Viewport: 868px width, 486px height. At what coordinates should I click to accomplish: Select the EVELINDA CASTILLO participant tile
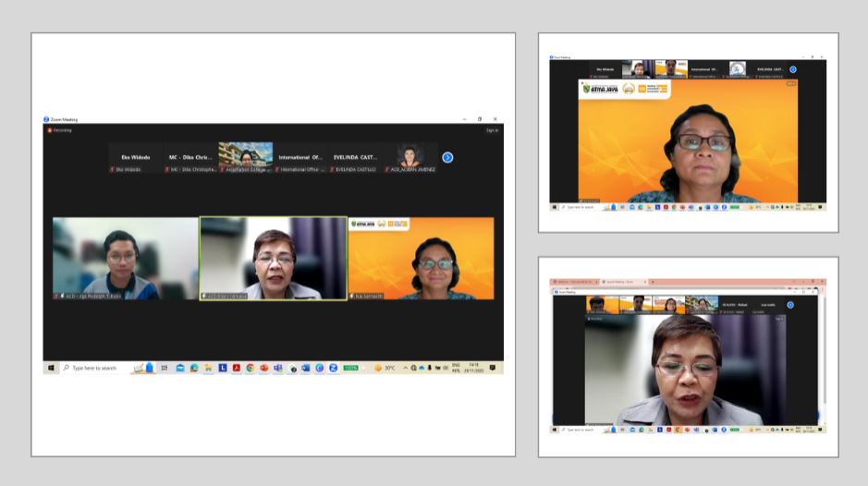click(x=355, y=158)
